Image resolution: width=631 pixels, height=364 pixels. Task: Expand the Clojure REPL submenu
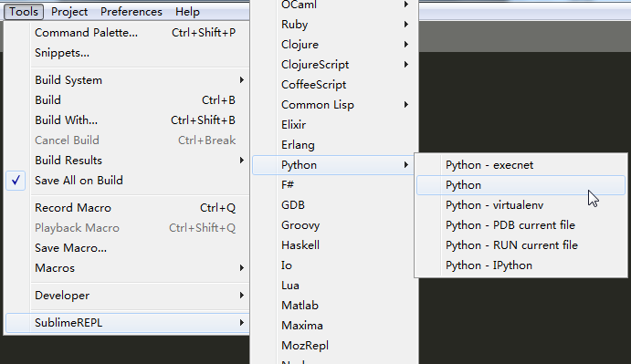pyautogui.click(x=334, y=45)
